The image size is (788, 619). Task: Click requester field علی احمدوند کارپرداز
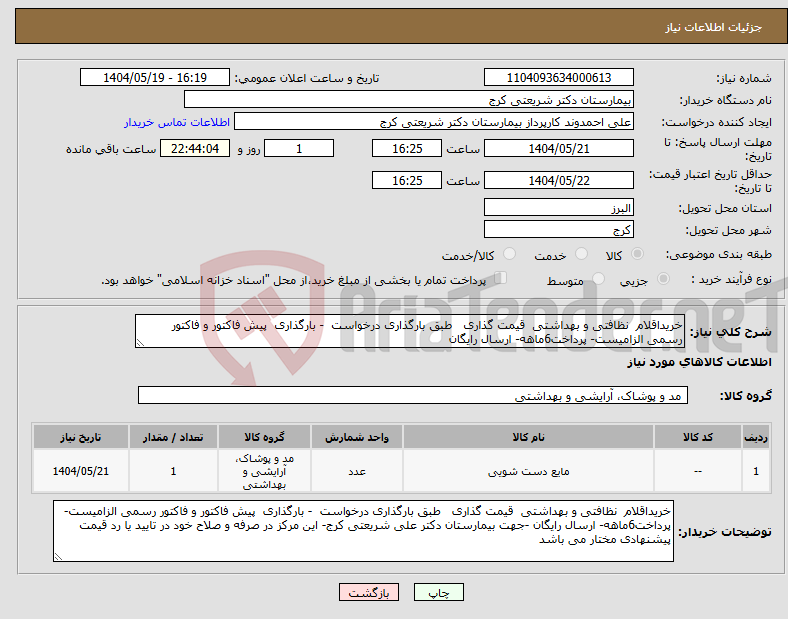[434, 122]
